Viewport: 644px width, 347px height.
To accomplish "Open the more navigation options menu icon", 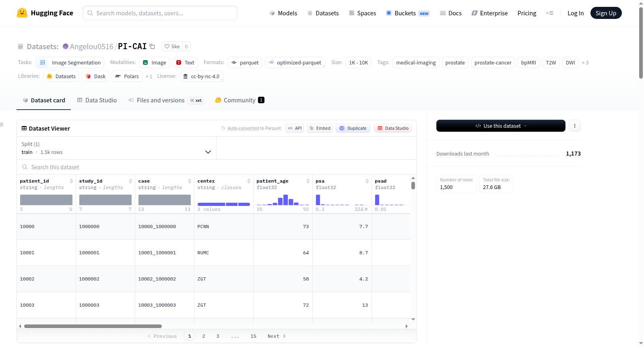I will 549,13.
